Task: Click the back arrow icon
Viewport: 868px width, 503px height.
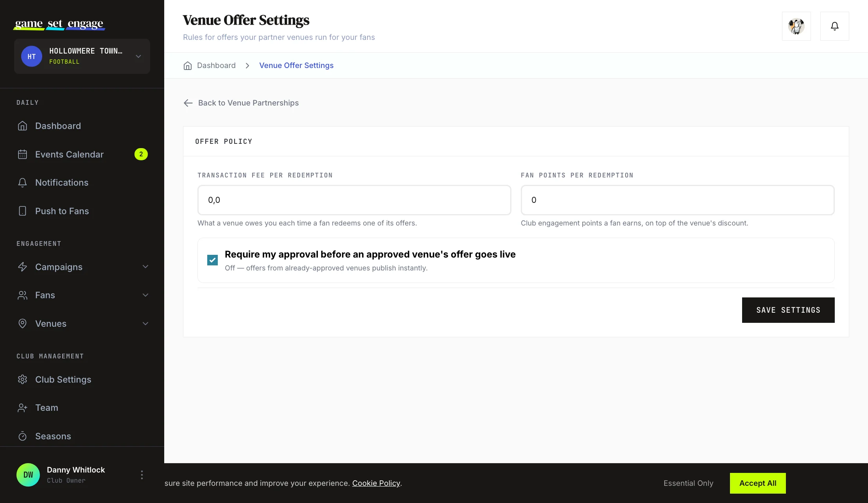Action: (x=188, y=103)
